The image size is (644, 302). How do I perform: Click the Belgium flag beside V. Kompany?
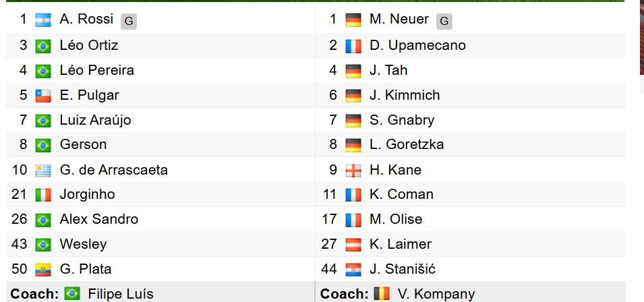point(382,293)
